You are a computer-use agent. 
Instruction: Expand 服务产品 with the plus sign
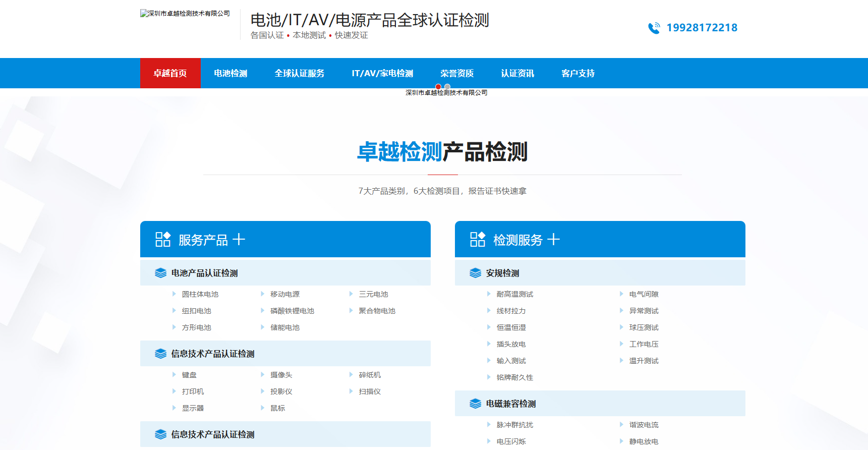tap(239, 239)
